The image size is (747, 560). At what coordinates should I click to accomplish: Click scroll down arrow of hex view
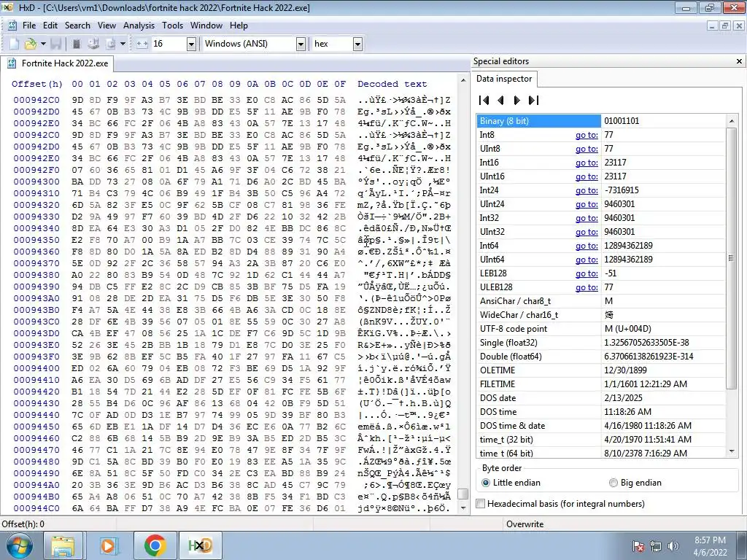[x=462, y=508]
